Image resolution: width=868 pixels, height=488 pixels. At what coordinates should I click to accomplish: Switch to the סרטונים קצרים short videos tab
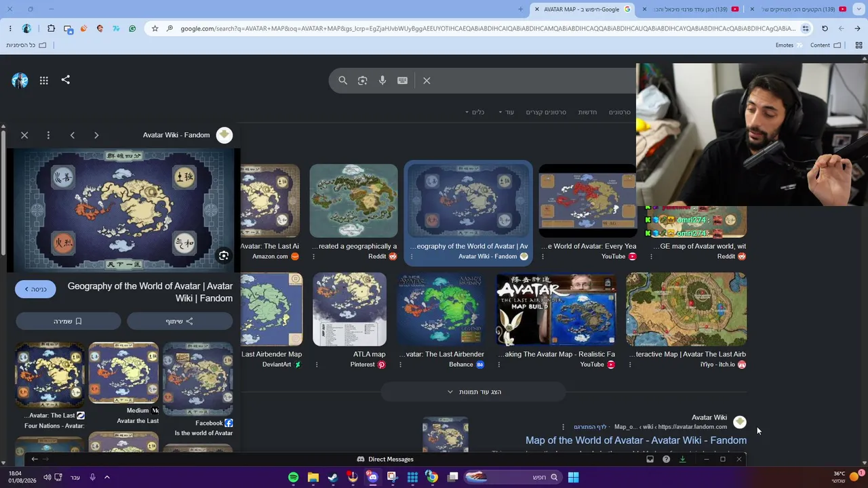click(x=546, y=112)
